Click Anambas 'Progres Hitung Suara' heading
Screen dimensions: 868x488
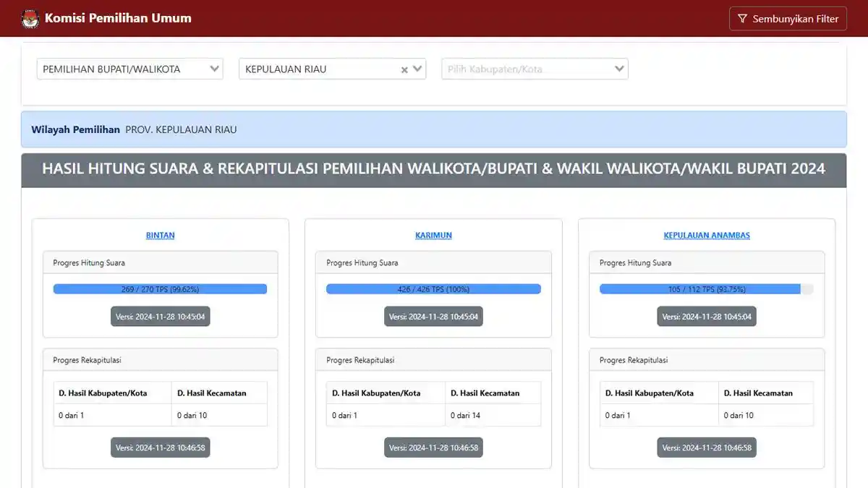click(x=635, y=262)
